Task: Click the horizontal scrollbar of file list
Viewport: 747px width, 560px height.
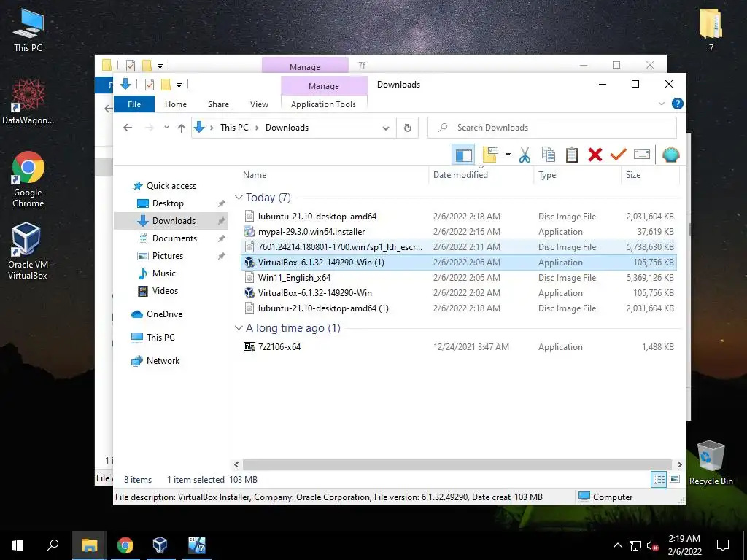Action: point(457,464)
